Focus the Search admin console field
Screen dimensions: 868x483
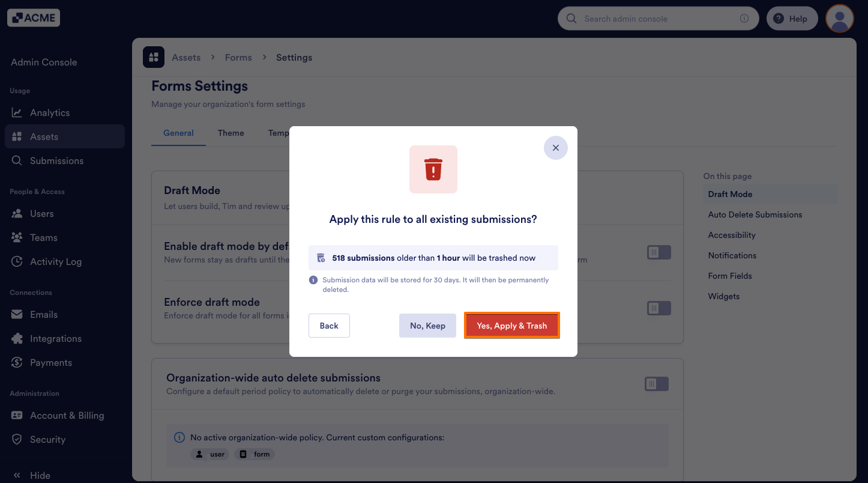pos(659,19)
